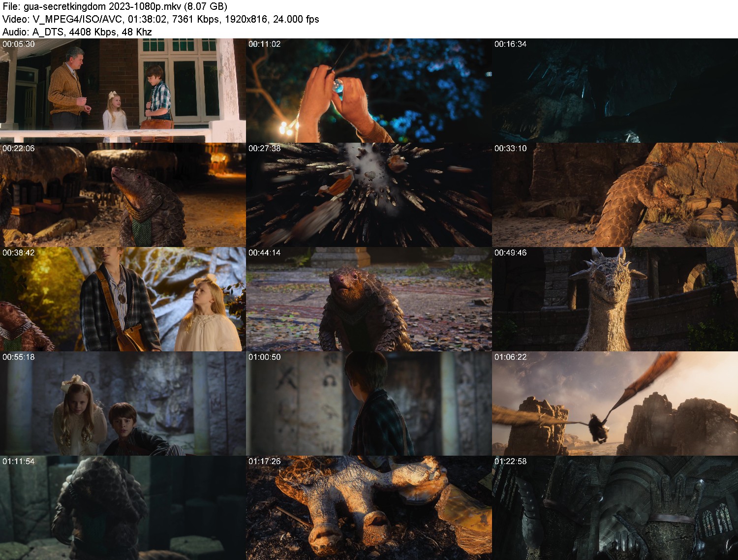738x560 pixels.
Task: Click the 01:22:58 timestamp label
Action: coord(511,461)
